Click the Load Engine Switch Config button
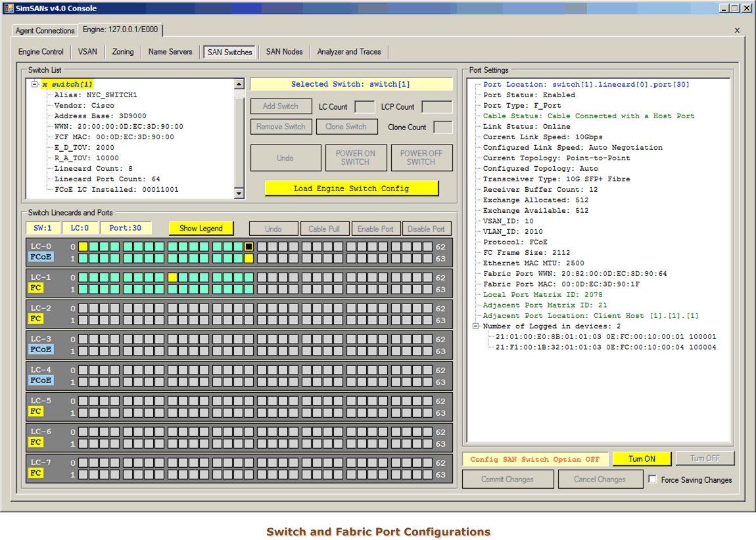Viewport: 756px width, 540px height. [x=351, y=189]
